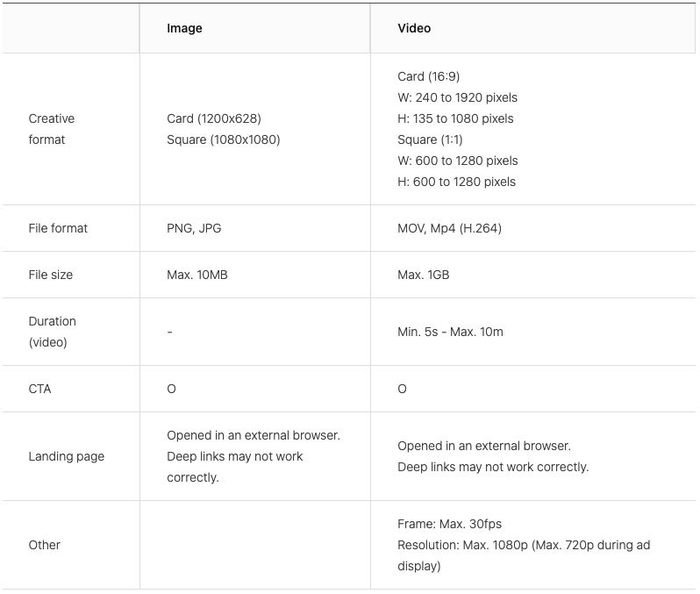Click the Max. 10MB image size cell
This screenshot has width=700, height=594.
196,275
